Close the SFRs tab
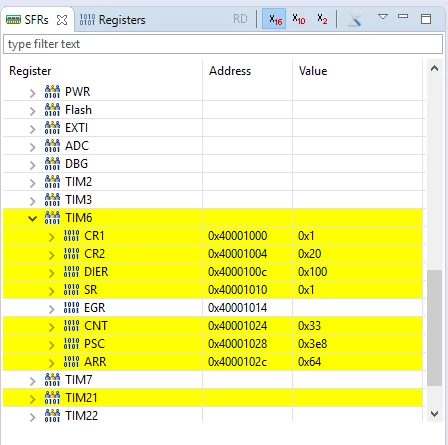Screen dimensions: 448x445 coord(62,20)
